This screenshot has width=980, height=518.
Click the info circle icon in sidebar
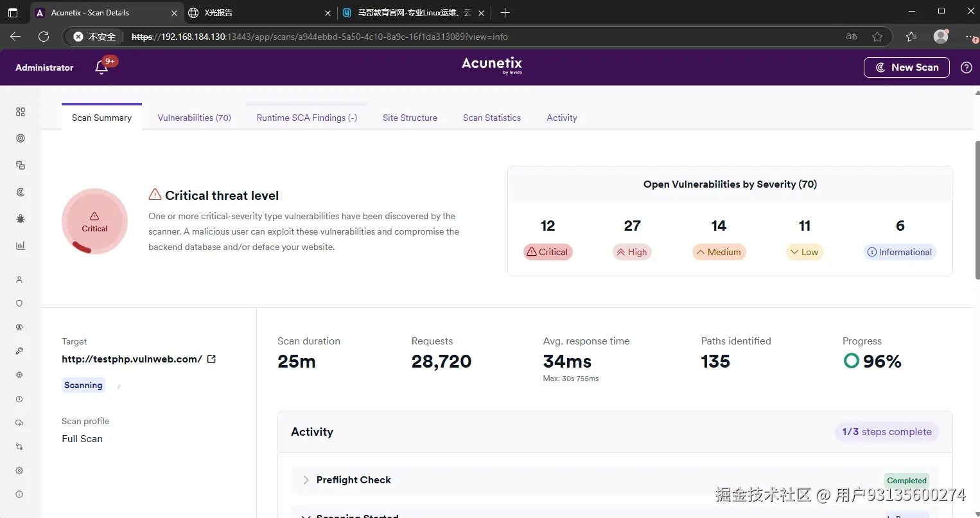tap(19, 494)
